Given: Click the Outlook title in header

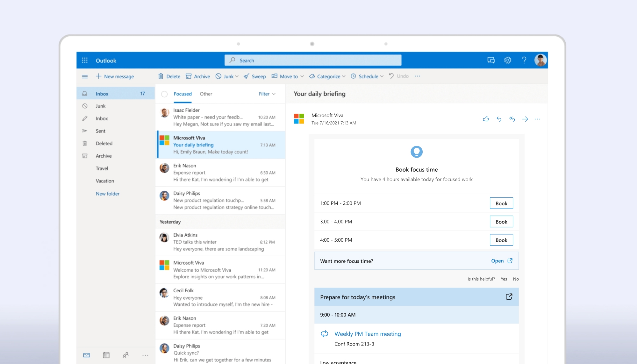Looking at the screenshot, I should (106, 61).
